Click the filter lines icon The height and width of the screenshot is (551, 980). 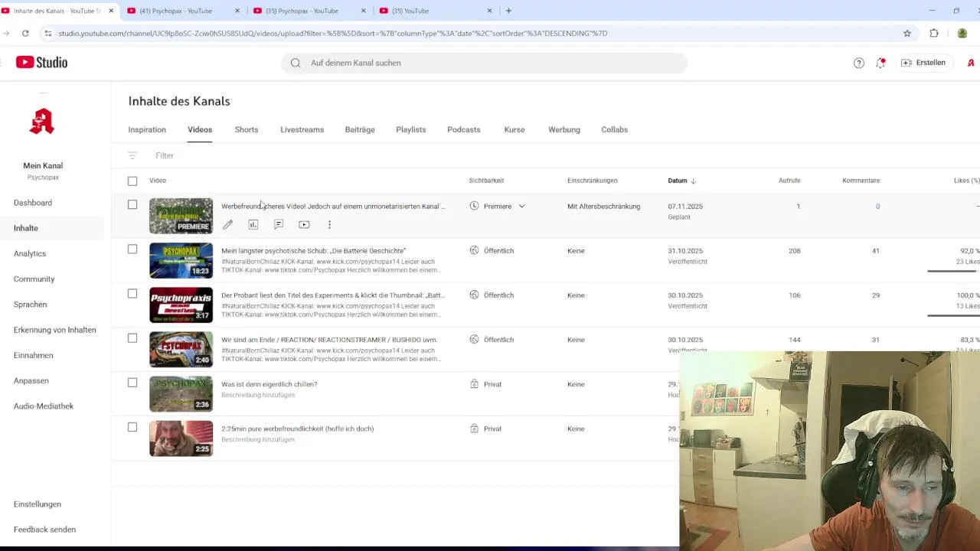pyautogui.click(x=132, y=155)
